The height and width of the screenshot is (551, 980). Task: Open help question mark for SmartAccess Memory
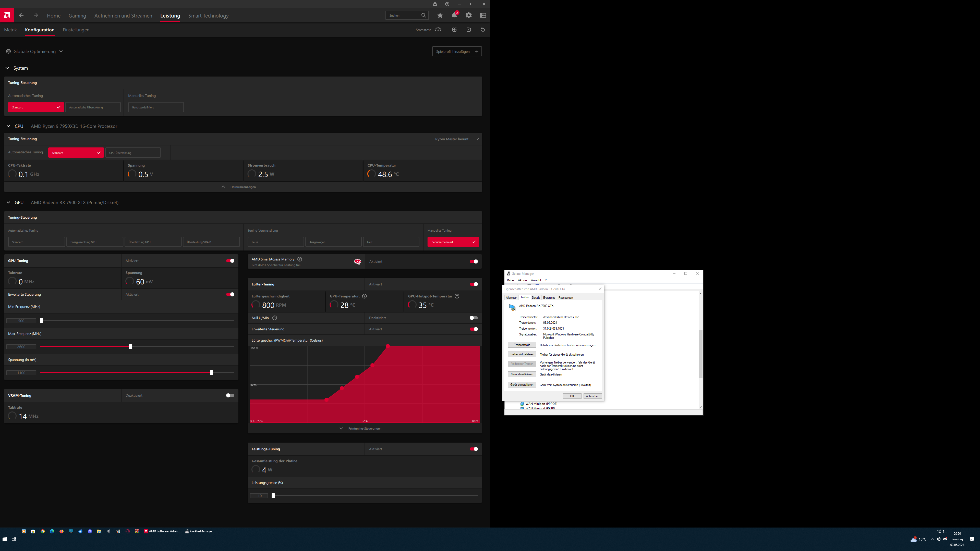point(300,259)
